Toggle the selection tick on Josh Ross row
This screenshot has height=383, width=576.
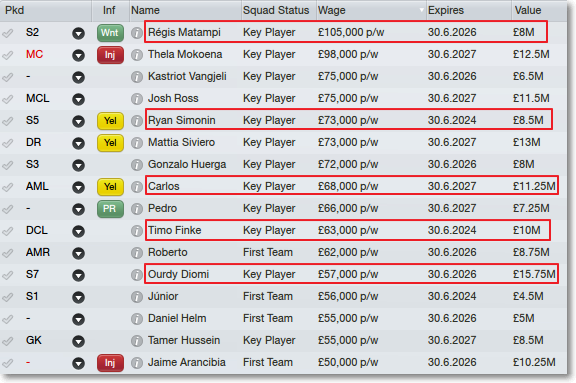[x=8, y=99]
